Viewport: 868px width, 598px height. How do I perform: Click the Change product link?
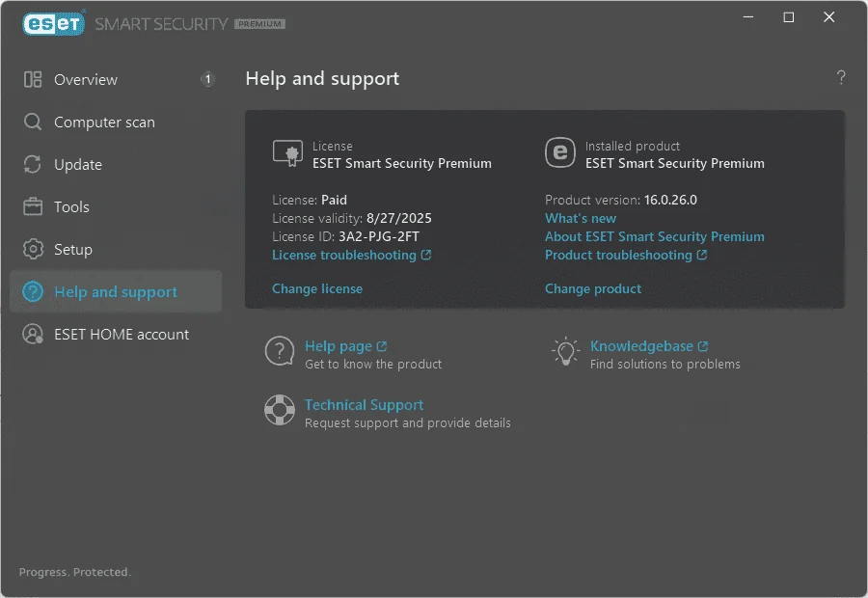click(x=593, y=288)
